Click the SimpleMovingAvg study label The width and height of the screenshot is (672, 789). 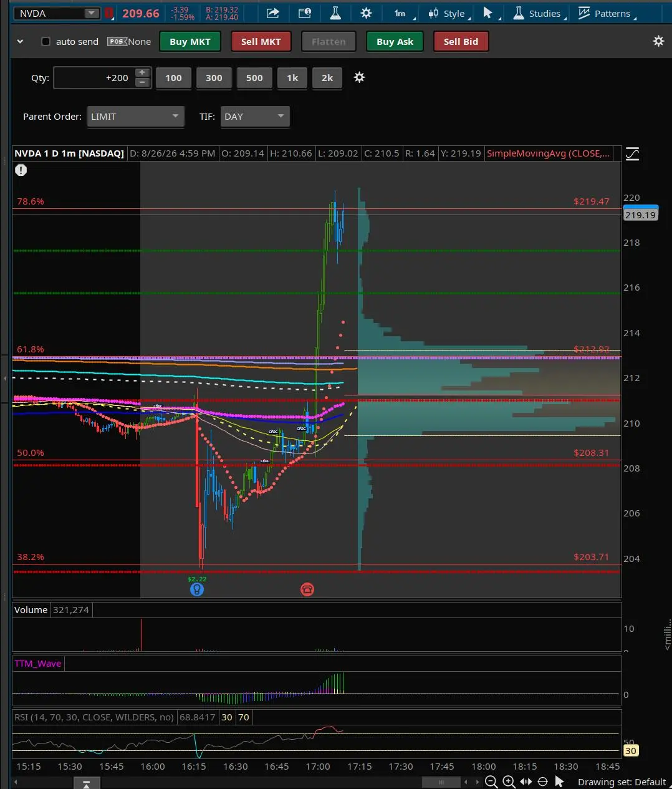click(548, 153)
